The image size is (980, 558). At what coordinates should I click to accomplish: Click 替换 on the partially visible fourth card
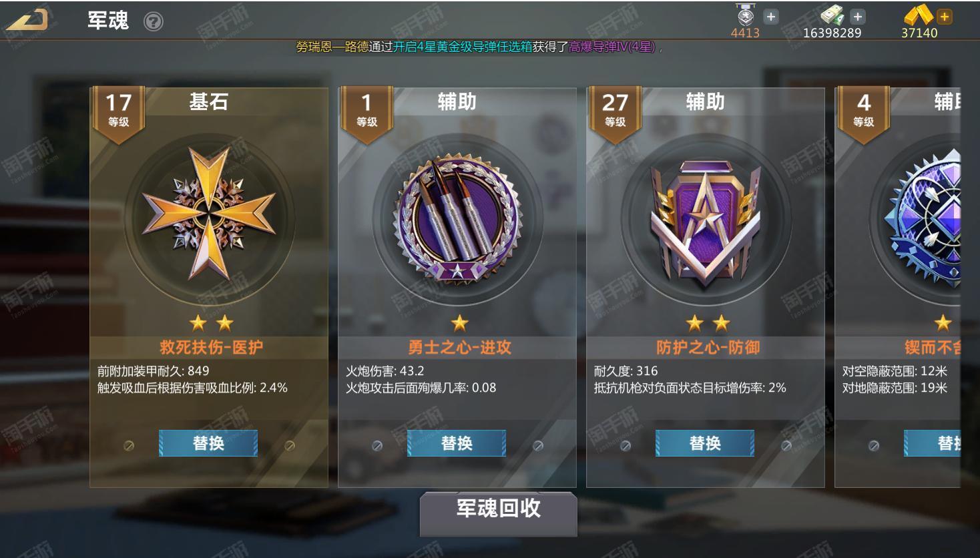(x=933, y=443)
